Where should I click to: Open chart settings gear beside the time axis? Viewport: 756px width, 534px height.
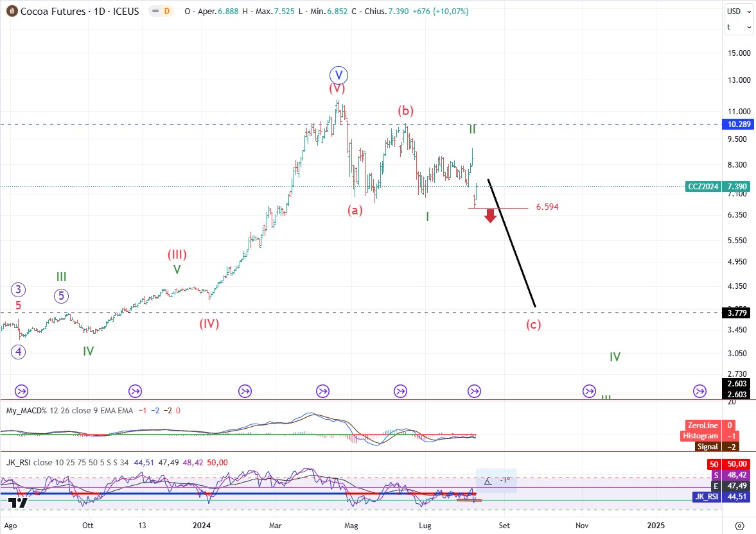pyautogui.click(x=739, y=525)
